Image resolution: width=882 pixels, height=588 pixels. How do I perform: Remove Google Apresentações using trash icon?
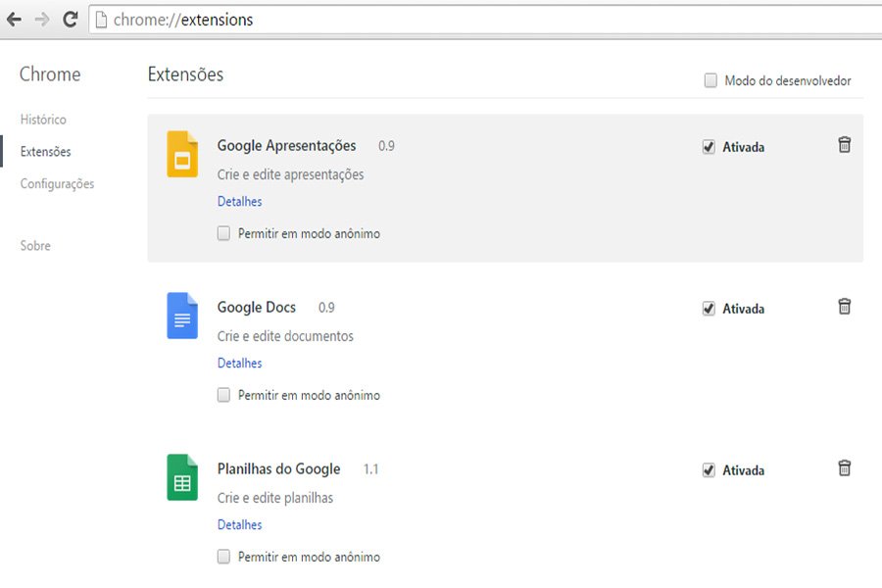[845, 145]
